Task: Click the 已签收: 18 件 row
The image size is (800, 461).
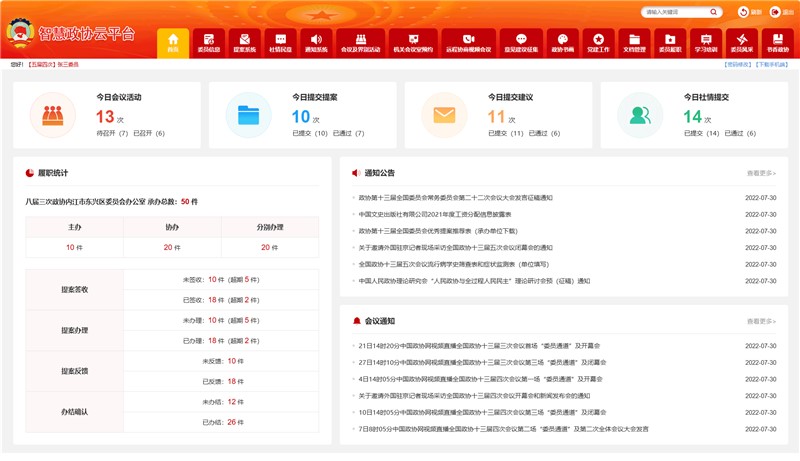Action: pos(221,300)
